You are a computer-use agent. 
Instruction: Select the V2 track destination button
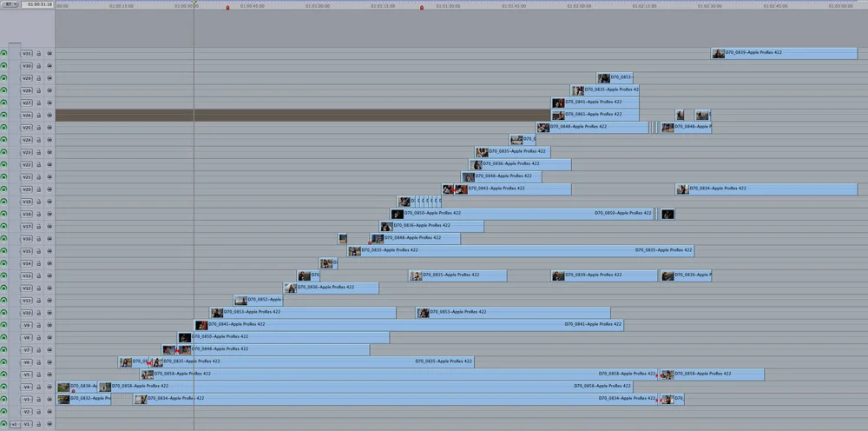[26, 412]
